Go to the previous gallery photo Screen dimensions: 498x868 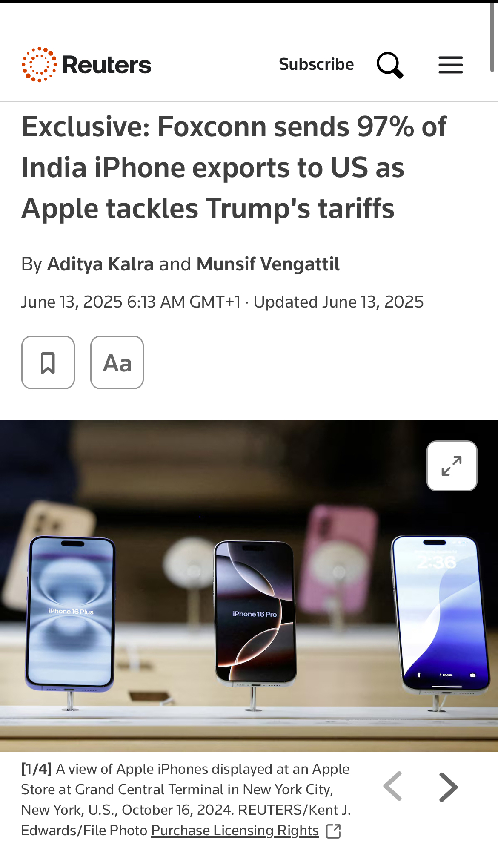click(392, 786)
